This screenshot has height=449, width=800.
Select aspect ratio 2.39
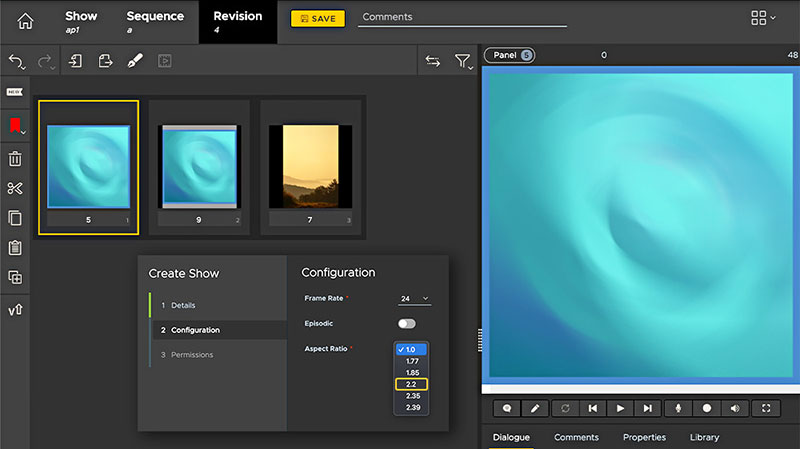[412, 407]
